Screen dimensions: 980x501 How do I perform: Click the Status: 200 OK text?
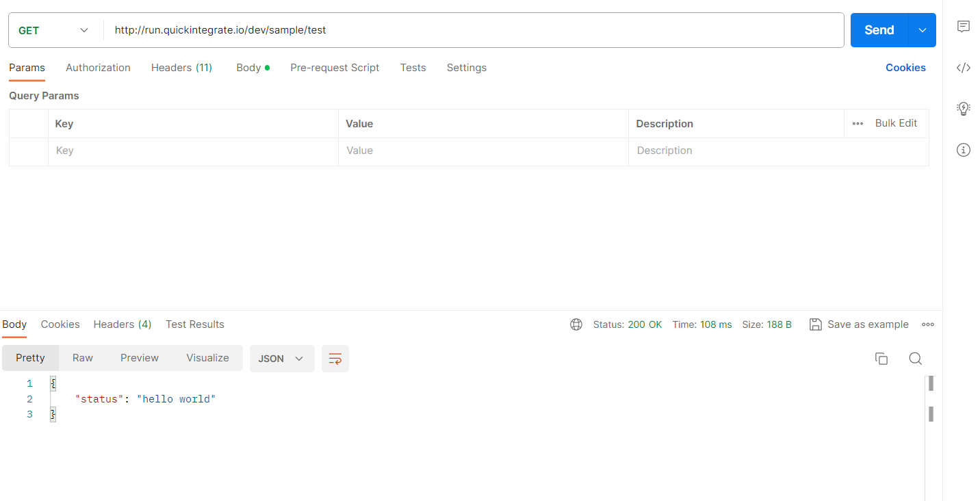click(x=628, y=324)
